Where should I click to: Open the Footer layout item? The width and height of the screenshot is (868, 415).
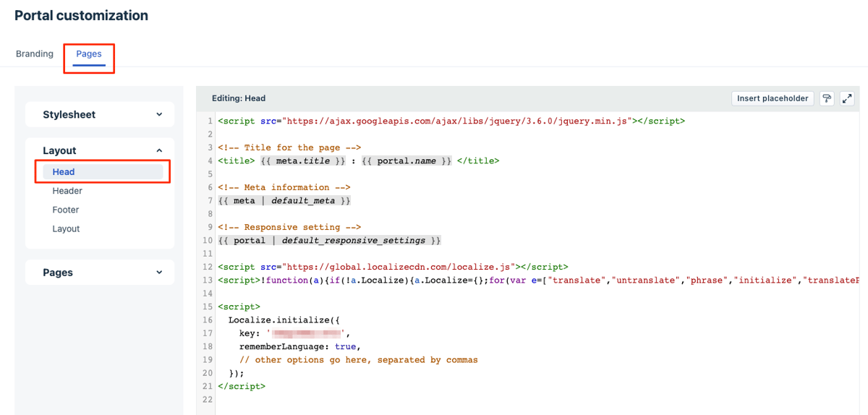[x=66, y=210]
